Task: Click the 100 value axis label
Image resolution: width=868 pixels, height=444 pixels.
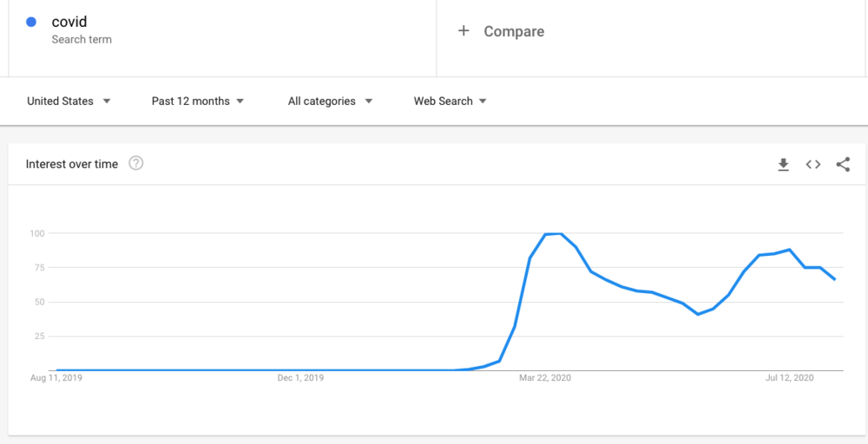Action: point(36,233)
